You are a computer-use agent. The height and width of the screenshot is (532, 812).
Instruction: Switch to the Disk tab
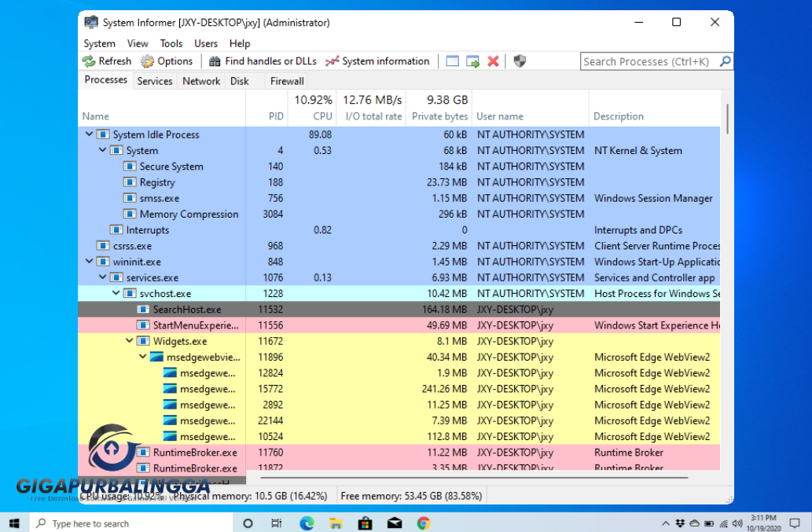point(239,81)
